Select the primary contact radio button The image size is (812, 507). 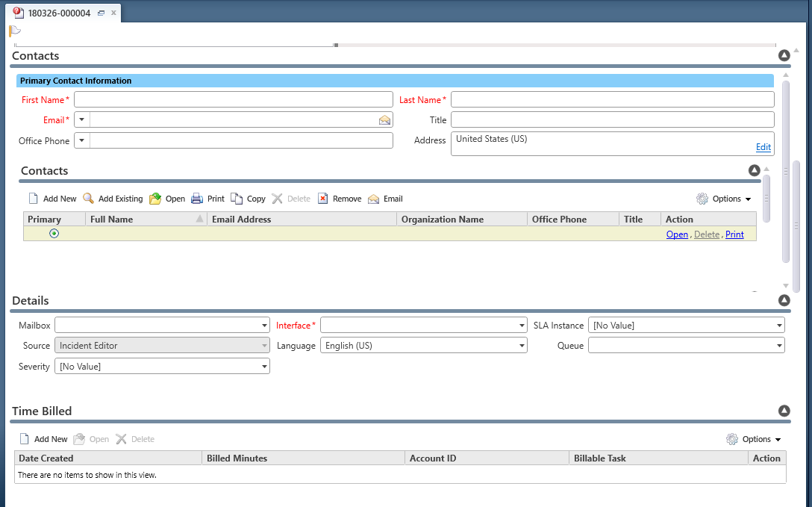tap(54, 234)
